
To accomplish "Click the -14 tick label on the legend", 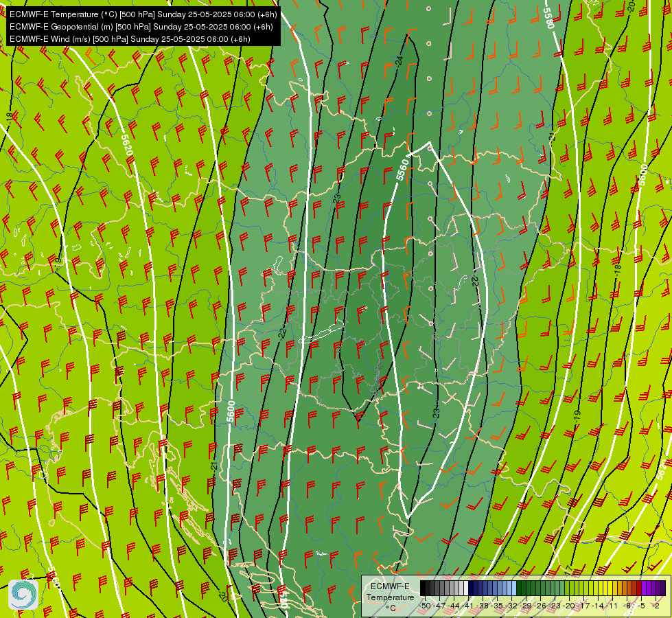I will 598,606.
